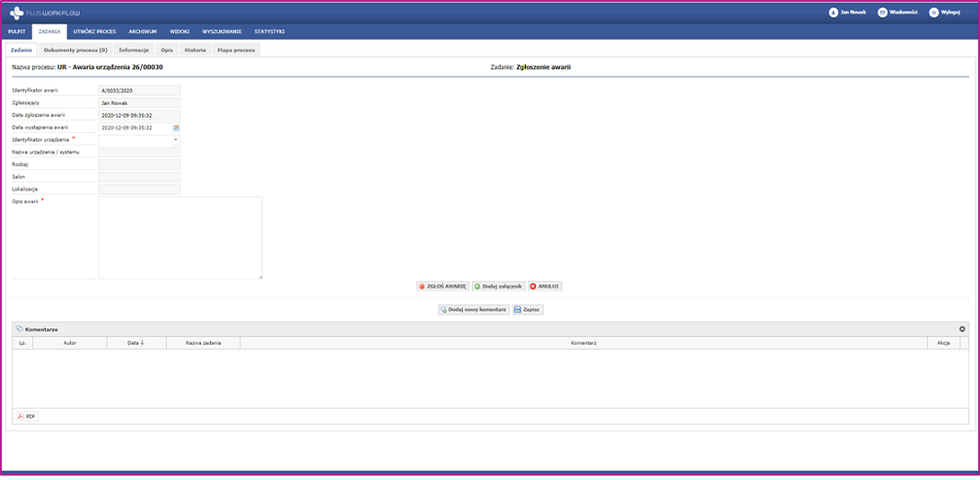Click into the Opis awarii text area
The width and height of the screenshot is (980, 480).
181,237
